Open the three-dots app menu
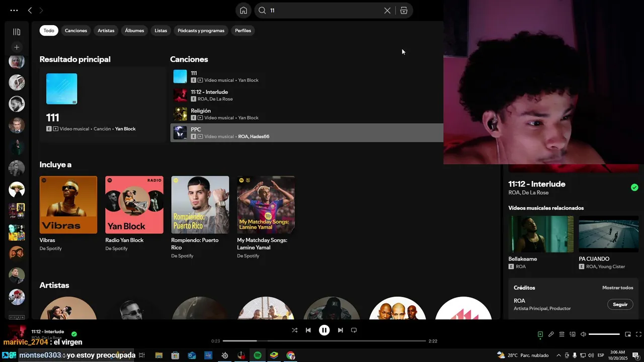Viewport: 644px width, 362px height. click(14, 10)
